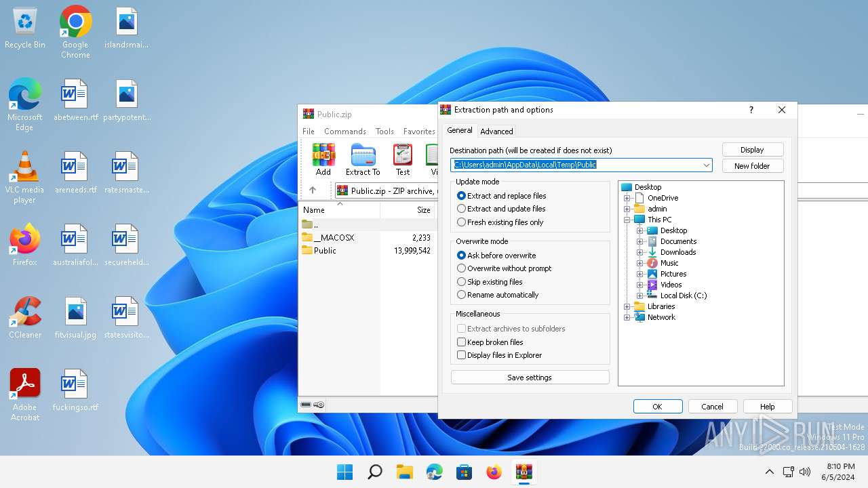Open the Firefox desktop shortcut

point(25,245)
